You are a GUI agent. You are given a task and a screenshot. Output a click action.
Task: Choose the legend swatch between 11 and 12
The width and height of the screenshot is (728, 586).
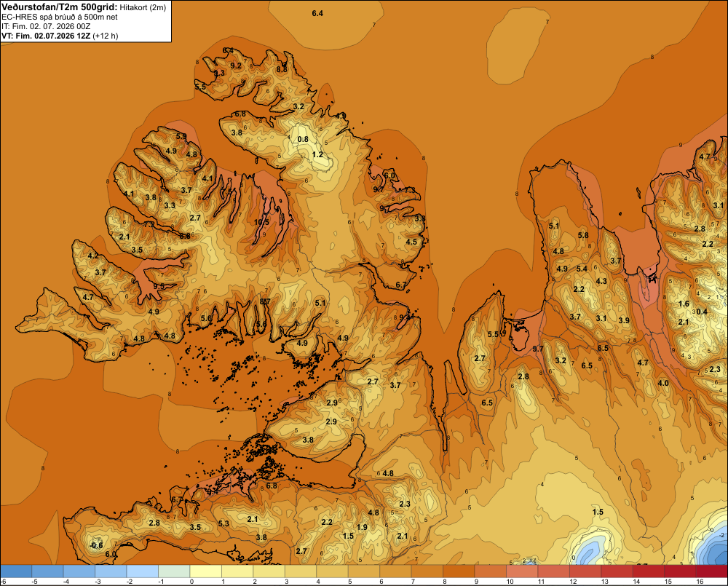(553, 571)
